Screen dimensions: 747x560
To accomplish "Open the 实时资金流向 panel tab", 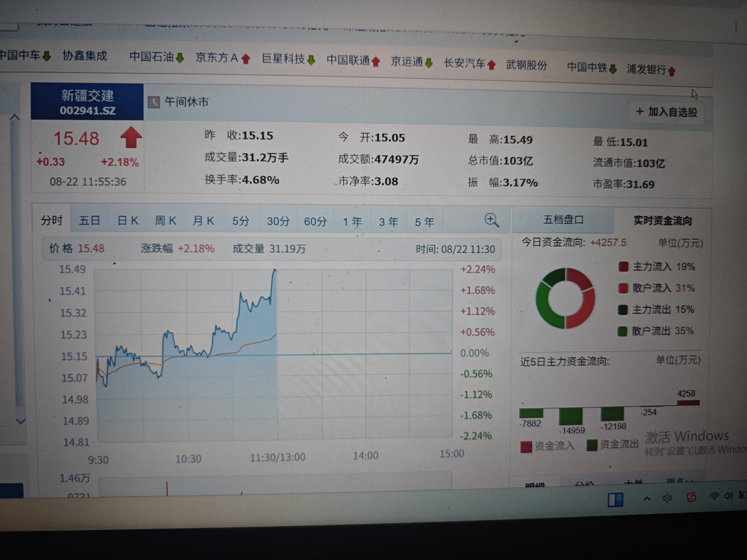I will coord(662,221).
